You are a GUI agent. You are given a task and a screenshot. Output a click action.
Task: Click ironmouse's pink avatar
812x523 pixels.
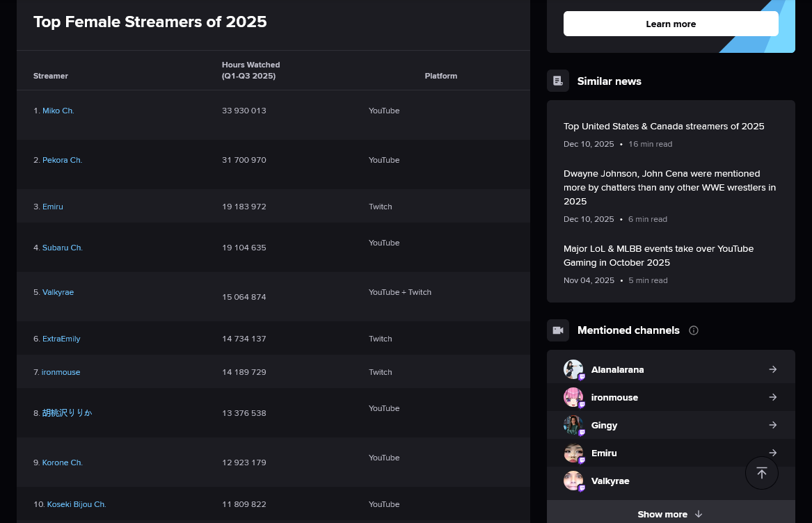[x=573, y=398]
